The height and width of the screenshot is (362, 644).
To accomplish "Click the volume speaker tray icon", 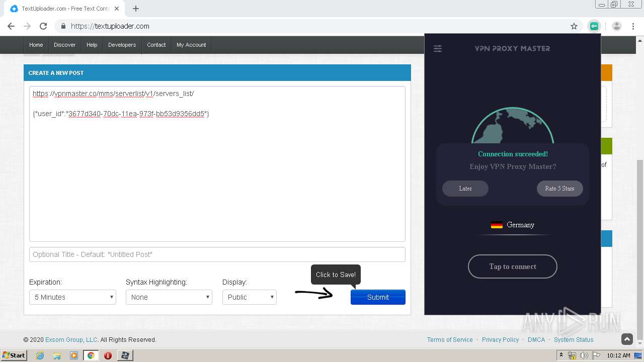I will [584, 355].
